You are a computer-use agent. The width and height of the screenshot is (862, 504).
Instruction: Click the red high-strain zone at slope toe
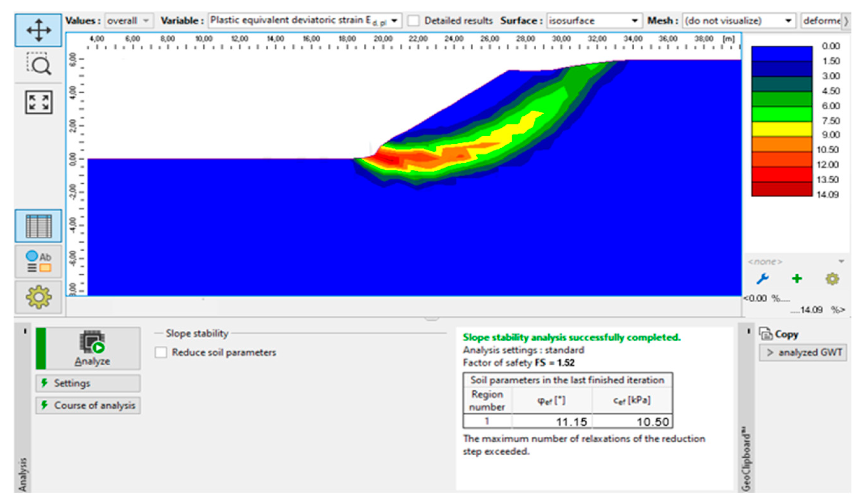(388, 159)
